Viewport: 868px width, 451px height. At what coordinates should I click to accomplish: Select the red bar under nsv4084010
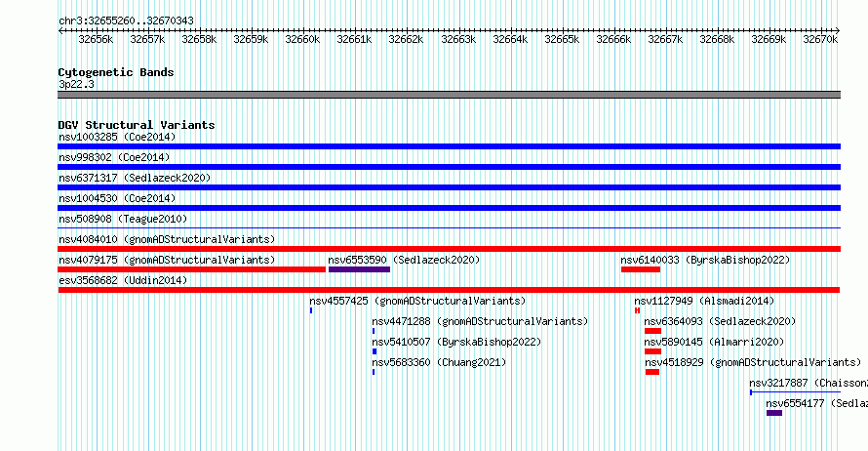(x=449, y=249)
